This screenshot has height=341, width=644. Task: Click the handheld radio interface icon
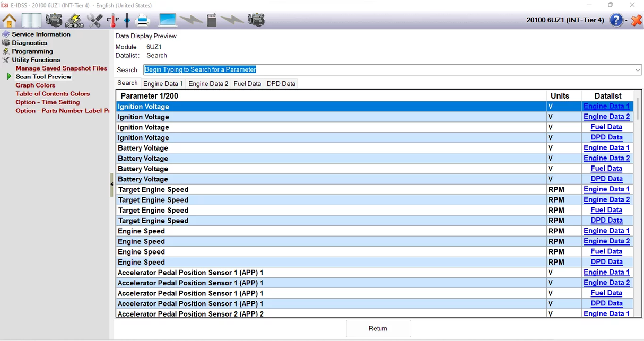pyautogui.click(x=212, y=20)
